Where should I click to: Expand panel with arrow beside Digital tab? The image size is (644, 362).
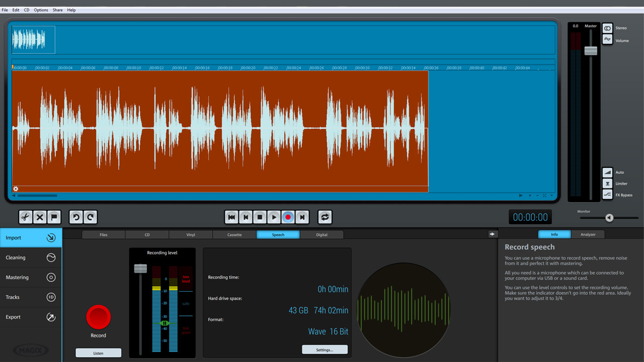[492, 234]
